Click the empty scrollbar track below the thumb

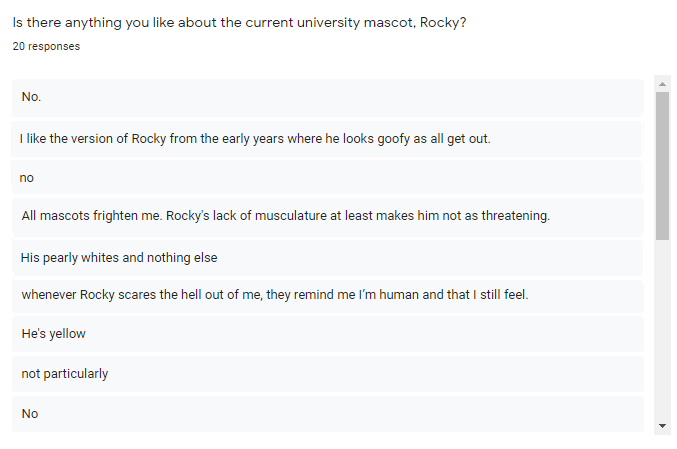coord(662,330)
